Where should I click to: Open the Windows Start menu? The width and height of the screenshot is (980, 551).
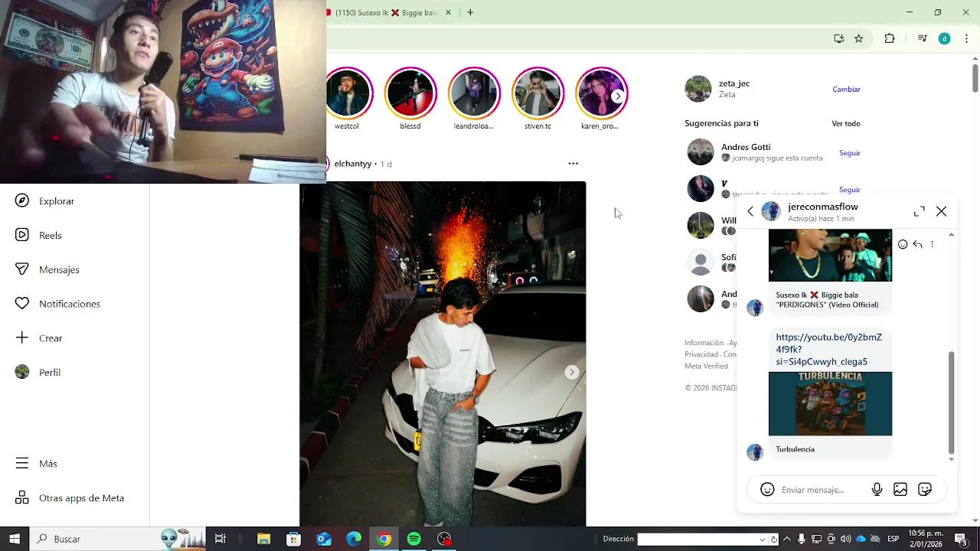point(15,539)
